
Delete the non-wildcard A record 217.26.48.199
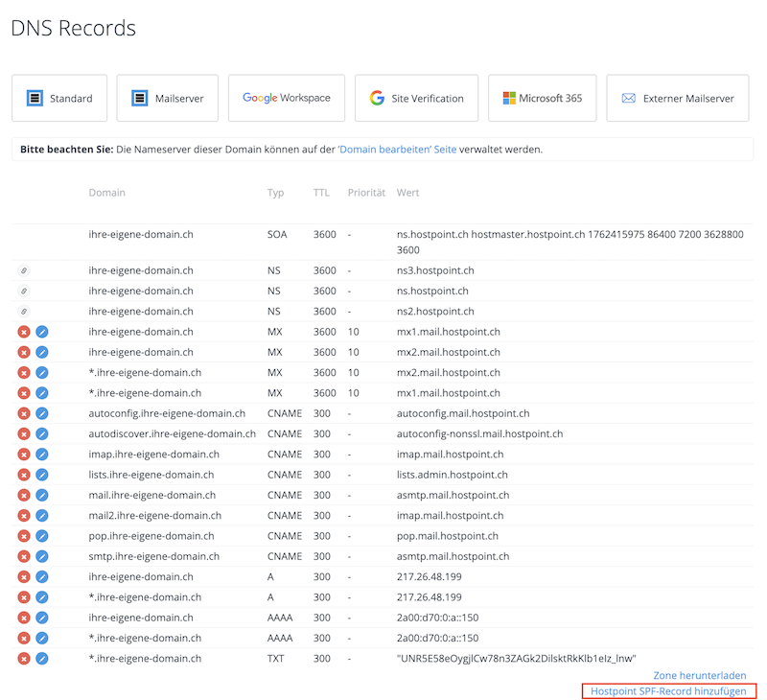pos(24,576)
